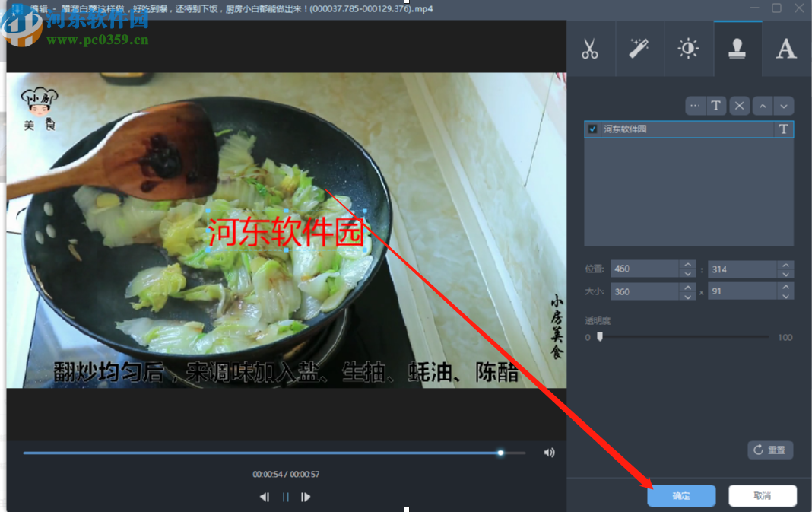Add an image watermark via the … icon

(694, 106)
